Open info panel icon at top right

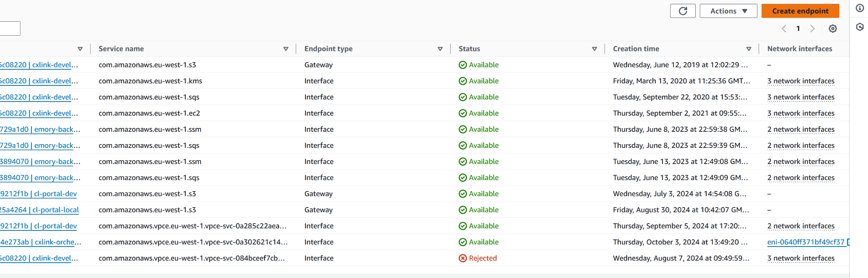tap(860, 8)
